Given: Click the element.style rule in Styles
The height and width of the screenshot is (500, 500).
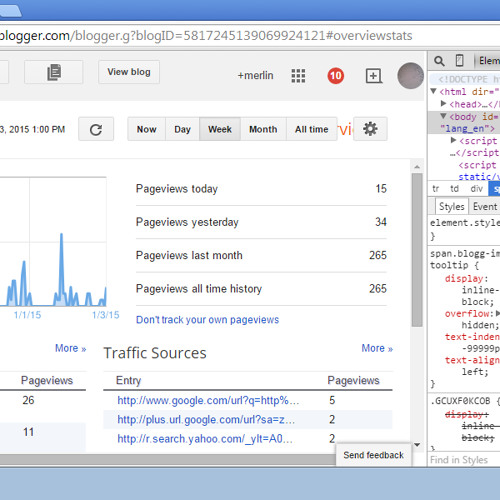Looking at the screenshot, I should 465,223.
